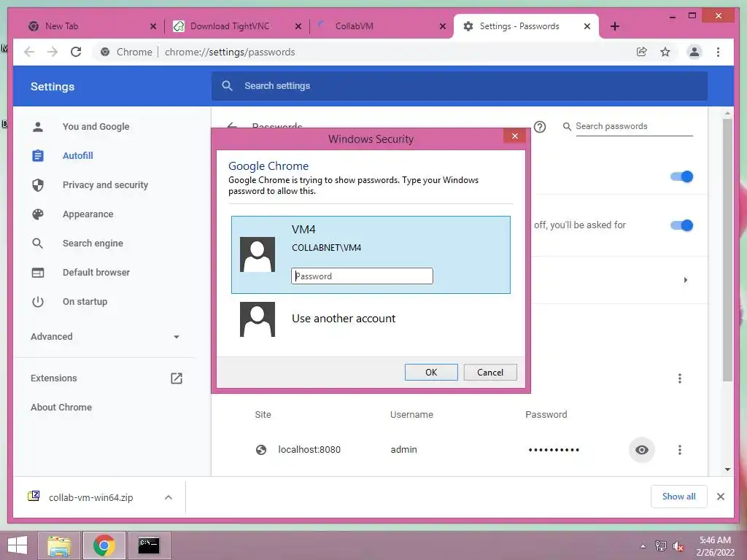Screen dimensions: 747x560
Task: Go forward using the browser forward arrow
Action: [x=53, y=52]
